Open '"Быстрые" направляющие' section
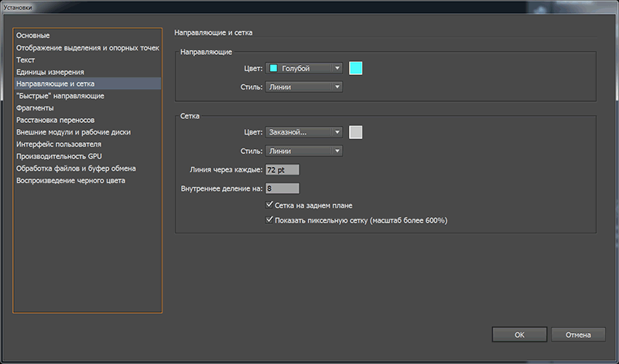The image size is (619, 364). [60, 96]
